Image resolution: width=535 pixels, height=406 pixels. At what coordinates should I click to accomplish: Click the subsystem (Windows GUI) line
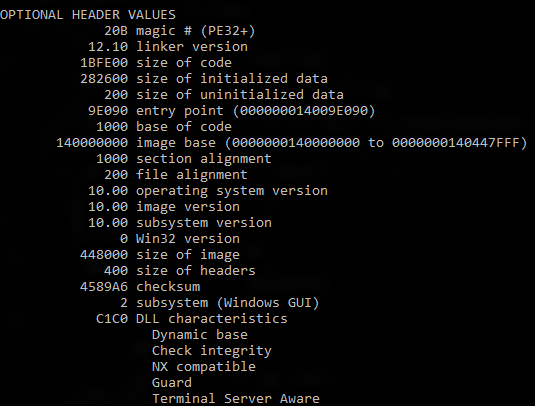click(x=220, y=303)
